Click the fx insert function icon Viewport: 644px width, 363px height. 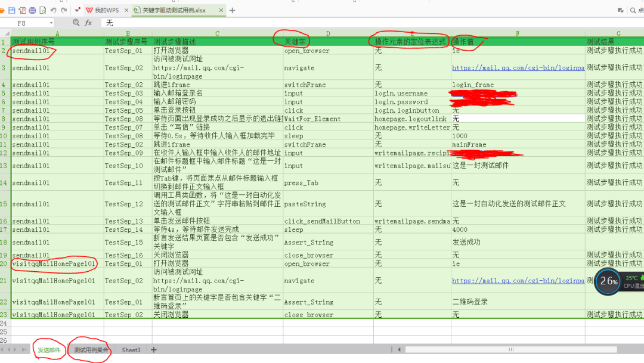pyautogui.click(x=88, y=23)
